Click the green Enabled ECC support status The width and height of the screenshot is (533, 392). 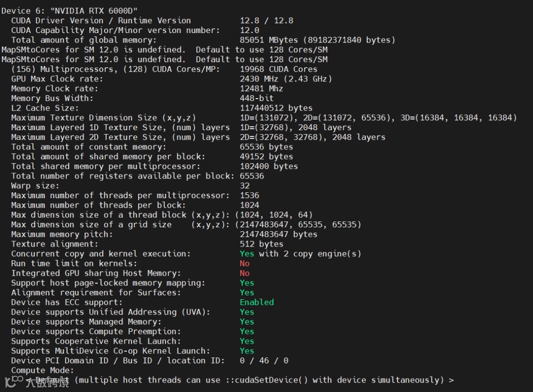tap(257, 302)
